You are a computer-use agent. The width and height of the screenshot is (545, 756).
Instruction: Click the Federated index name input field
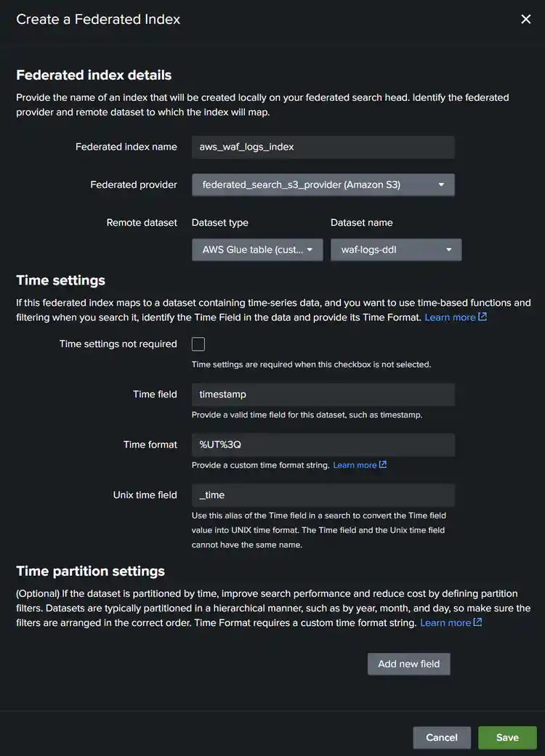[323, 147]
